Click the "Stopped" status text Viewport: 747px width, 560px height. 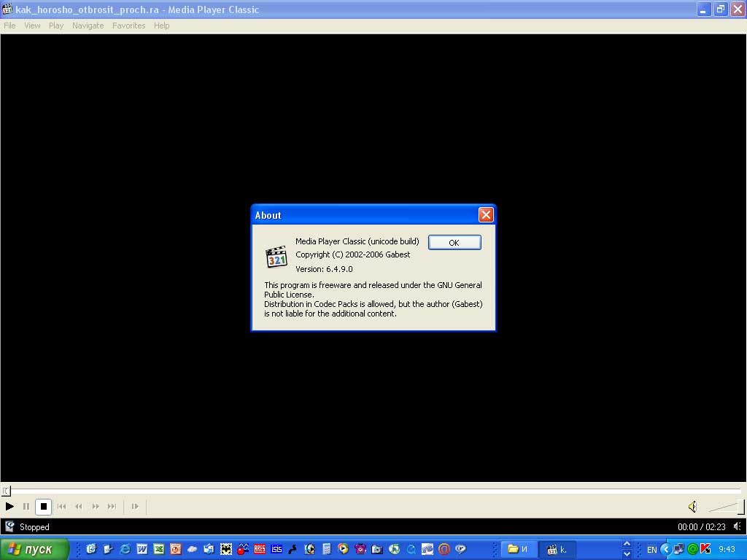click(x=34, y=527)
